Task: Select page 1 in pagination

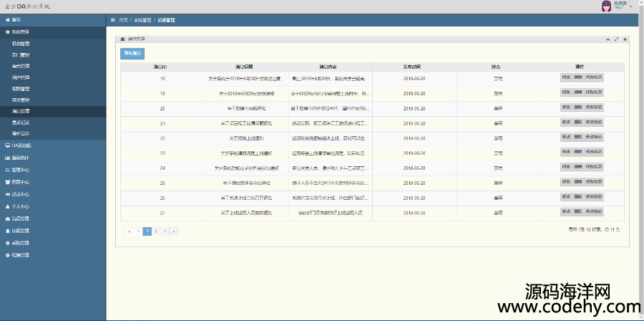Action: tap(147, 231)
